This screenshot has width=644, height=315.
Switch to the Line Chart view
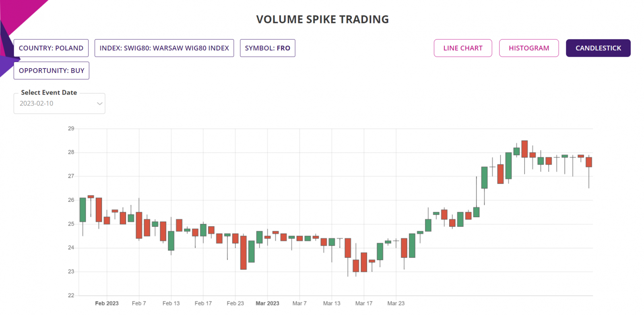pyautogui.click(x=463, y=48)
